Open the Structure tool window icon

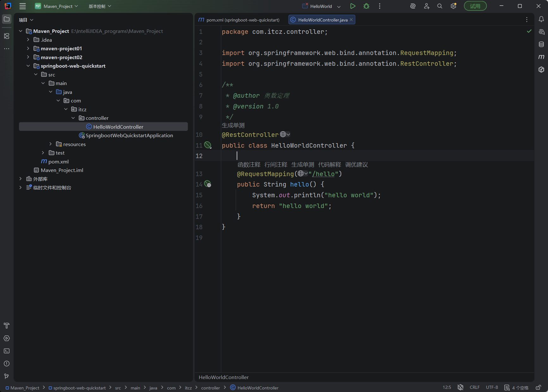point(7,36)
